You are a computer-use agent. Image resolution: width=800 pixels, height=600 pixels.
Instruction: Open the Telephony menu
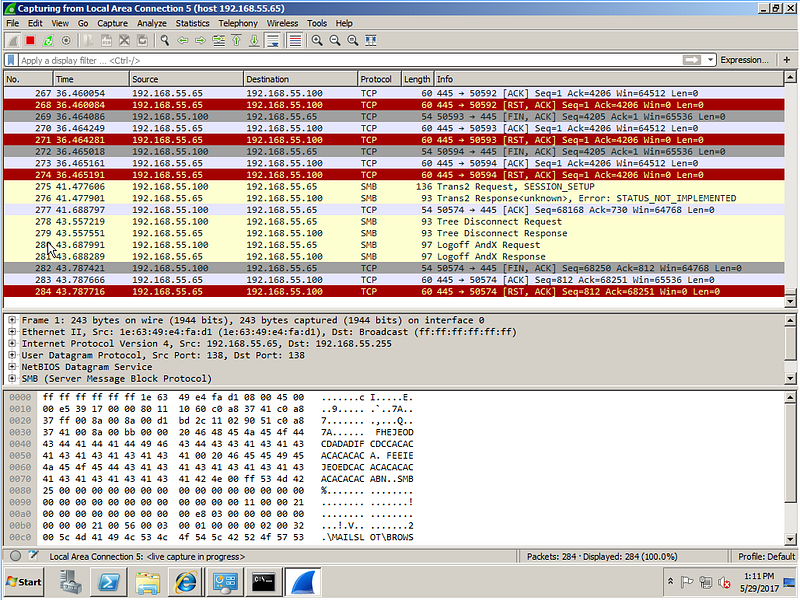pos(238,23)
